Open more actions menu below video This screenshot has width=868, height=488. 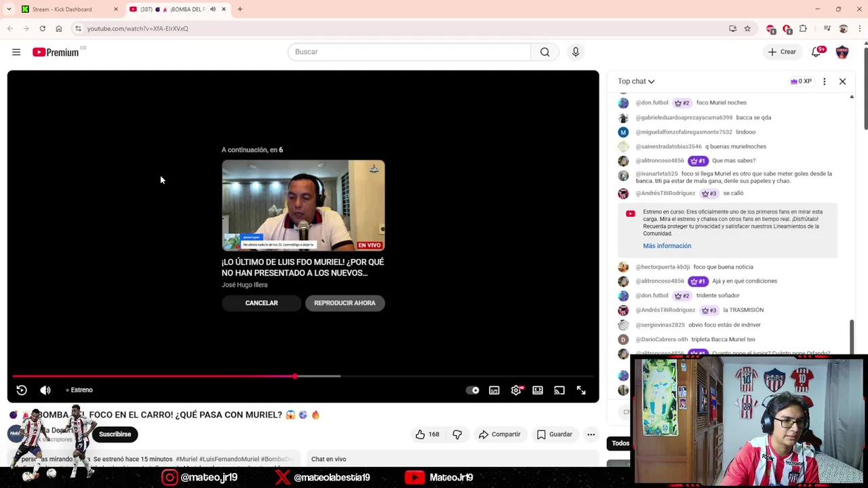point(591,434)
